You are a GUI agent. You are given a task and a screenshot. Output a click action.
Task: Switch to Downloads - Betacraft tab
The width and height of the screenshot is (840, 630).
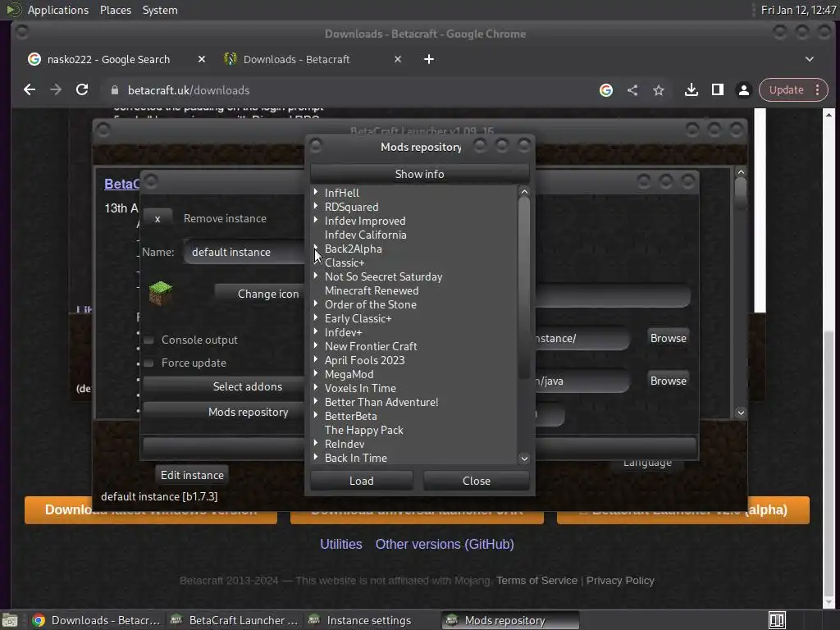296,59
